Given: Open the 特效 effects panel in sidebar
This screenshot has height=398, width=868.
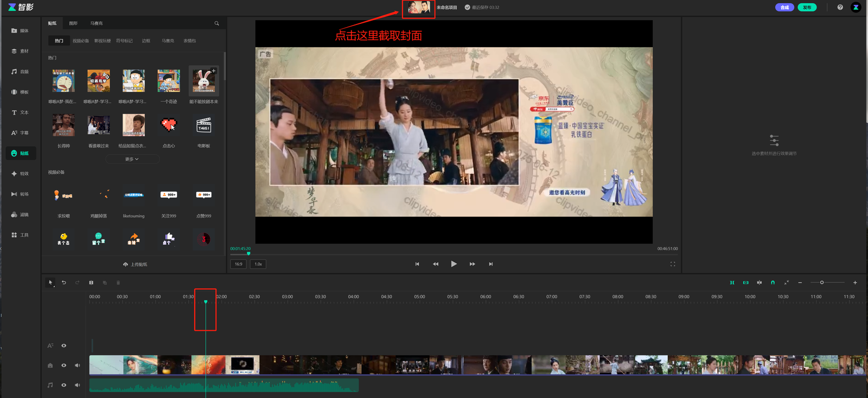Looking at the screenshot, I should 20,174.
